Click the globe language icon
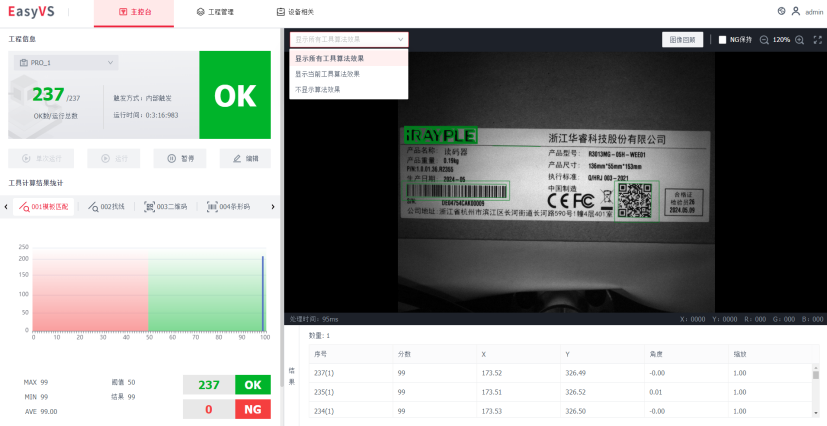This screenshot has width=827, height=426. pyautogui.click(x=781, y=12)
